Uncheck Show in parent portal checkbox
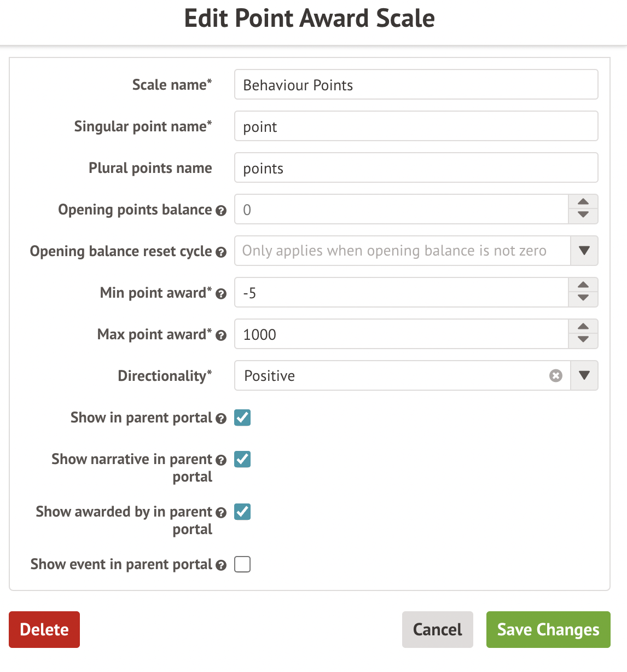 pos(242,418)
